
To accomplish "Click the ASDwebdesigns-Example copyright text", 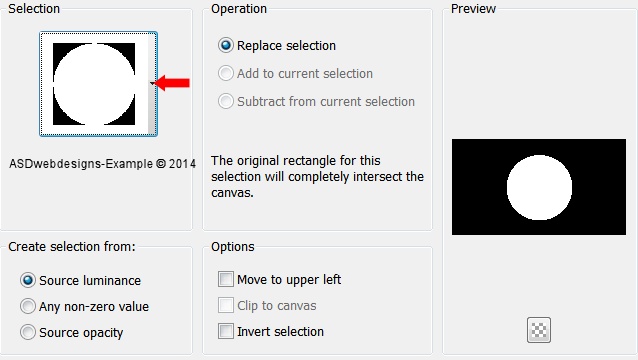I will point(103,164).
